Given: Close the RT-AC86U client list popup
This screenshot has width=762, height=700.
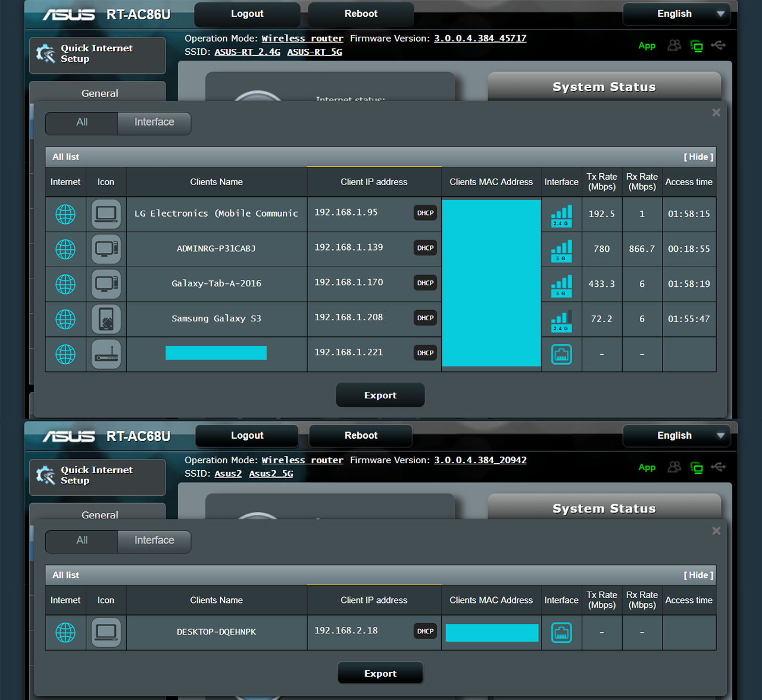Looking at the screenshot, I should coord(716,112).
